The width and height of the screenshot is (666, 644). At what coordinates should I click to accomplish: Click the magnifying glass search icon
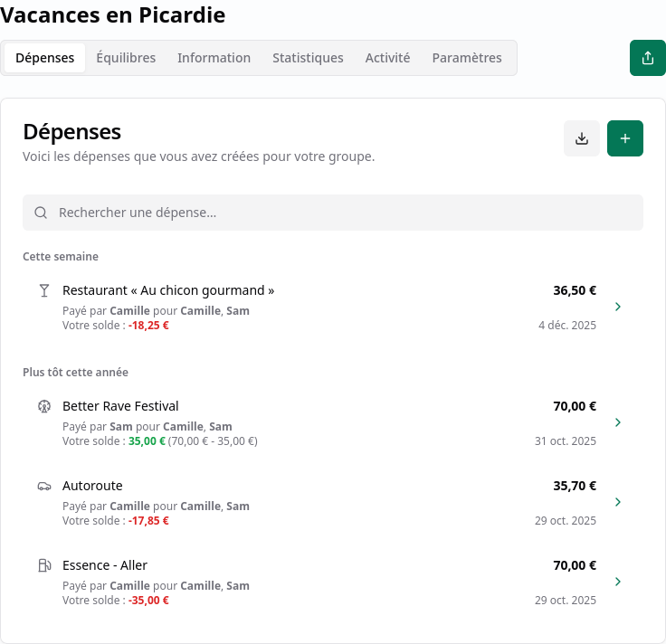(41, 213)
